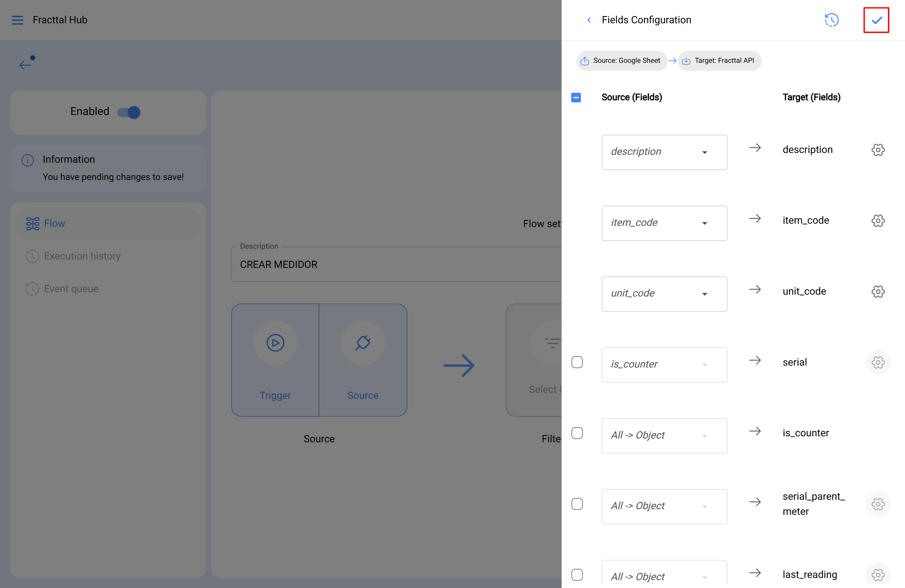Open settings gear for serial_parent_meter field
905x588 pixels.
pos(878,504)
